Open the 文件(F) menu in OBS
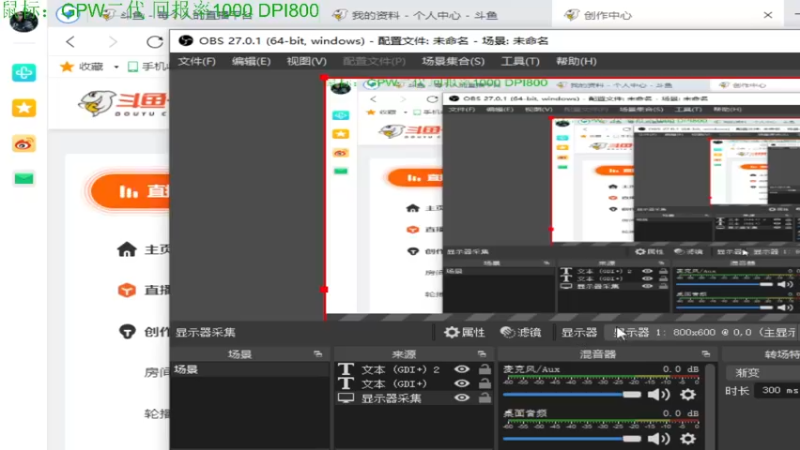 [196, 61]
